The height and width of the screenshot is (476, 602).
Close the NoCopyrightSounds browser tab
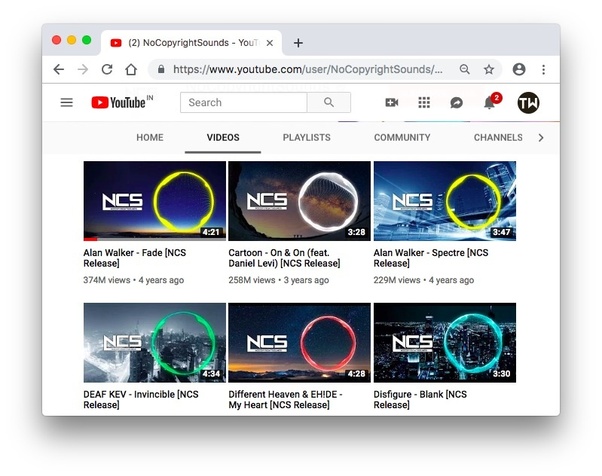click(270, 43)
